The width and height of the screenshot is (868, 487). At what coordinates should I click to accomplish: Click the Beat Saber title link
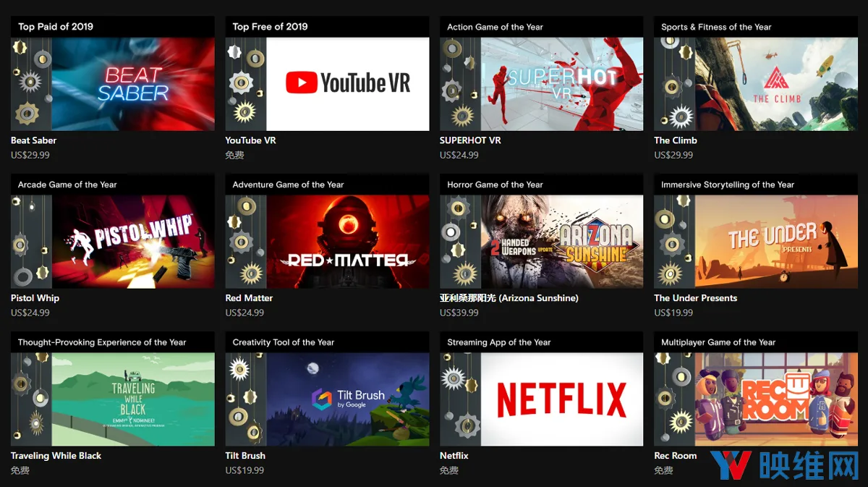click(x=33, y=140)
